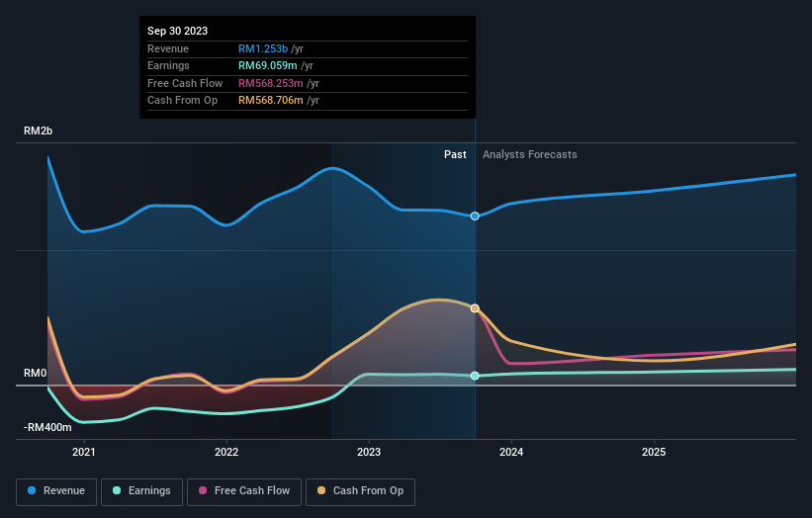The image size is (812, 518).
Task: Click the Earnings teal data point marker
Action: pyautogui.click(x=475, y=376)
